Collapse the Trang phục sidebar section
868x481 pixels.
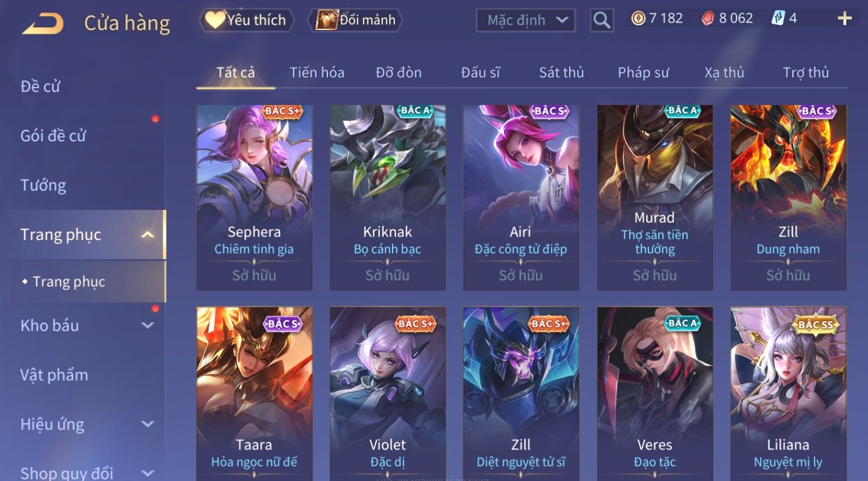click(148, 235)
